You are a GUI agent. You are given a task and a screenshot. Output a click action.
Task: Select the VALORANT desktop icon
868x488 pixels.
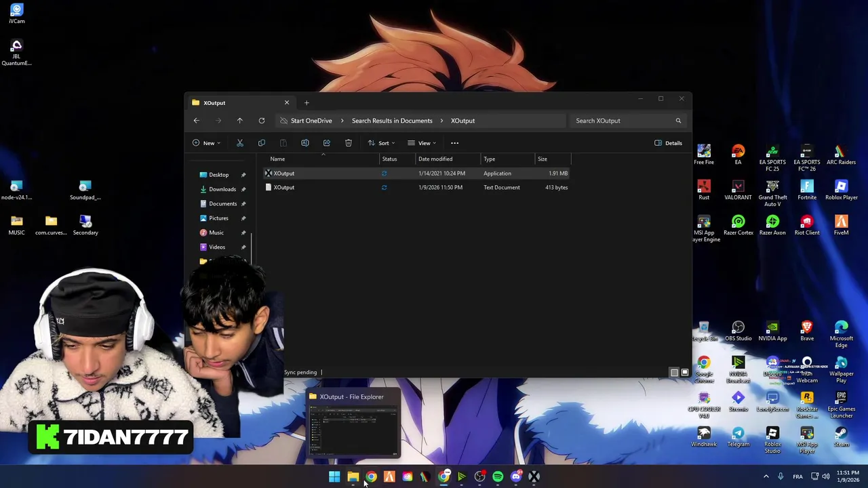[x=738, y=190]
